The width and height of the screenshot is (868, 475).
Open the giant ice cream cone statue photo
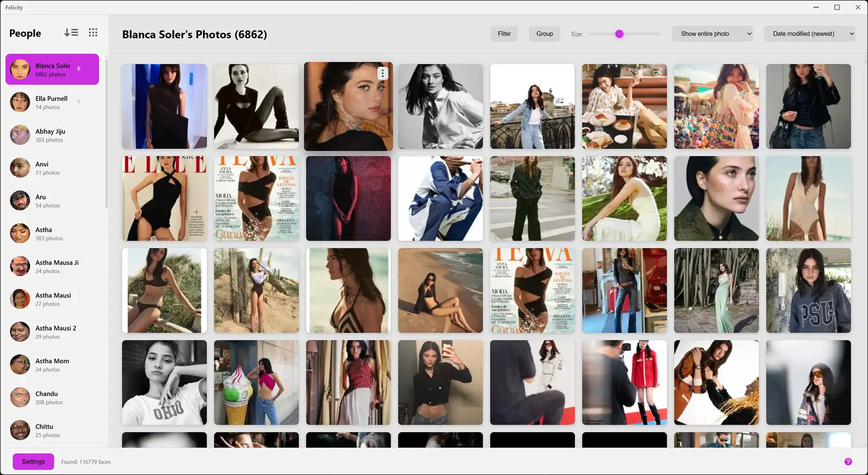click(256, 382)
